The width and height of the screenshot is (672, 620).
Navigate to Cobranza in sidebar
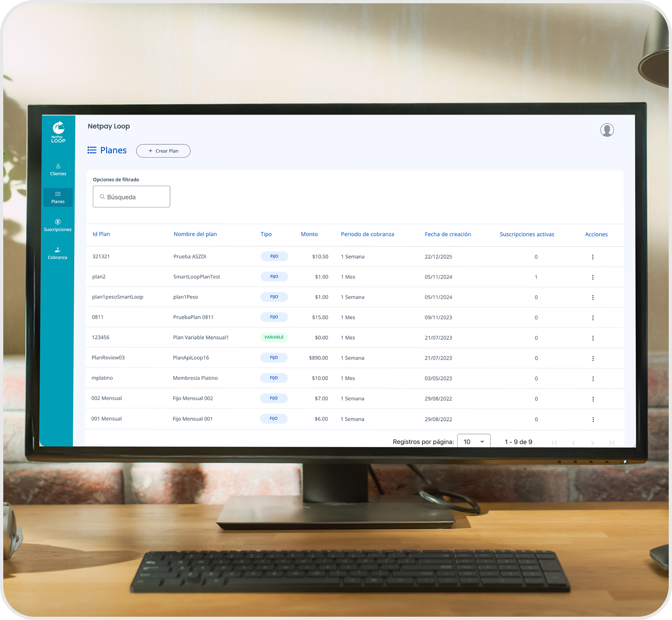pos(57,253)
